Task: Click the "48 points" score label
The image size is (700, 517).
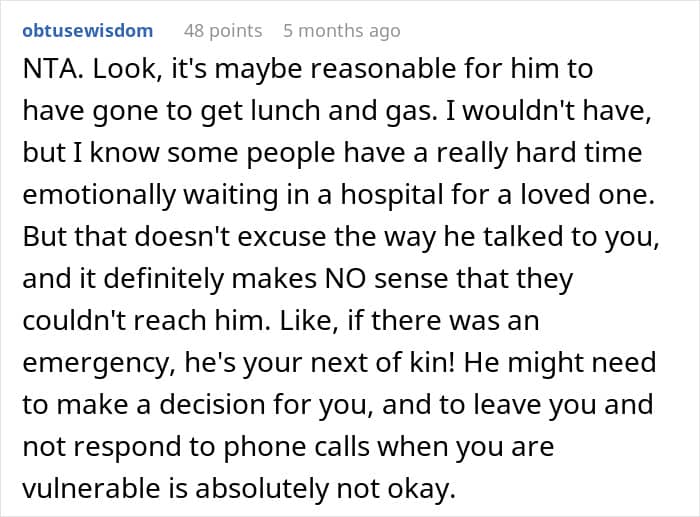Action: [224, 30]
